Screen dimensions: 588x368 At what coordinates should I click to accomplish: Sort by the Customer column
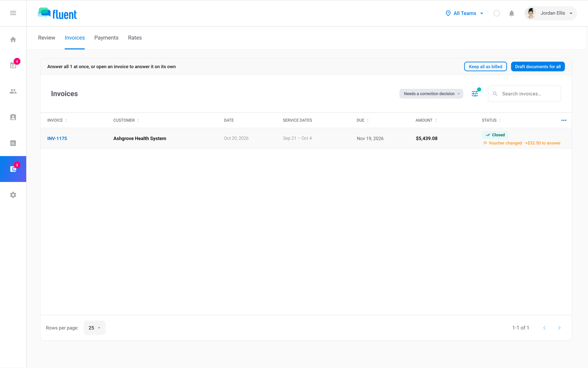pos(126,120)
